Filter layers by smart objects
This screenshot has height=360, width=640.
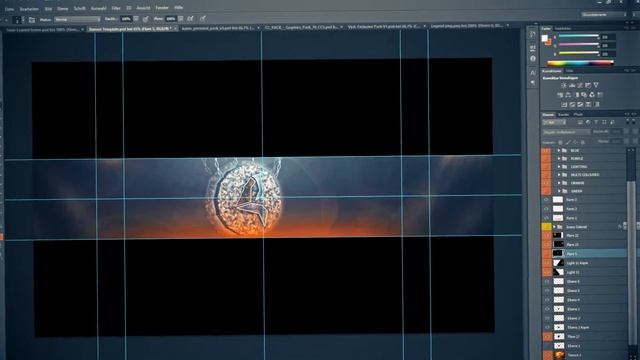point(612,122)
